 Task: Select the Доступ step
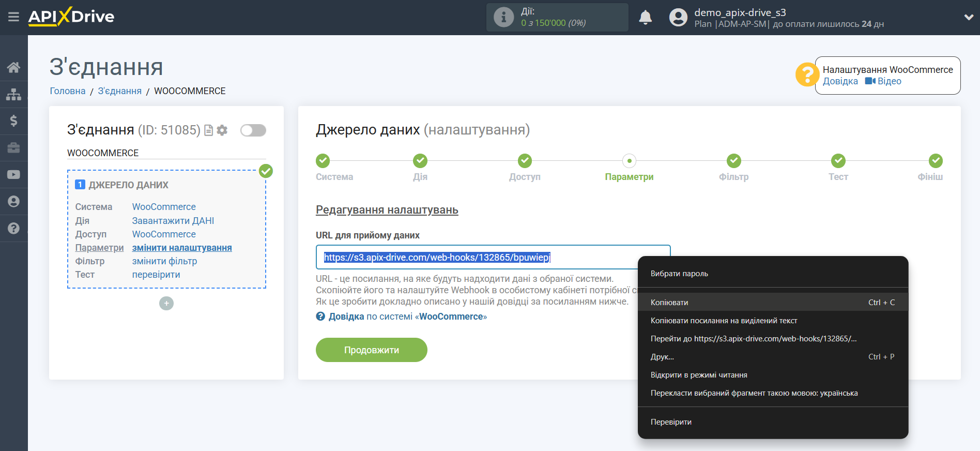[525, 161]
